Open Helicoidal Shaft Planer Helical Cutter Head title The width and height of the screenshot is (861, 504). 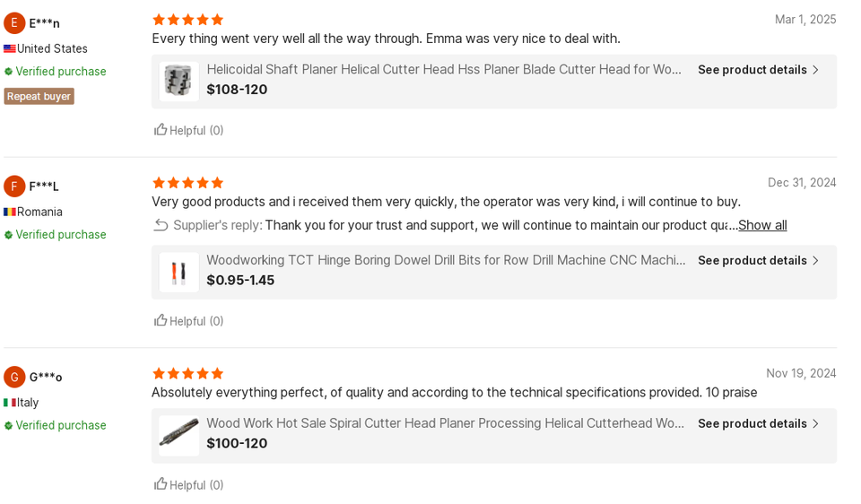444,69
